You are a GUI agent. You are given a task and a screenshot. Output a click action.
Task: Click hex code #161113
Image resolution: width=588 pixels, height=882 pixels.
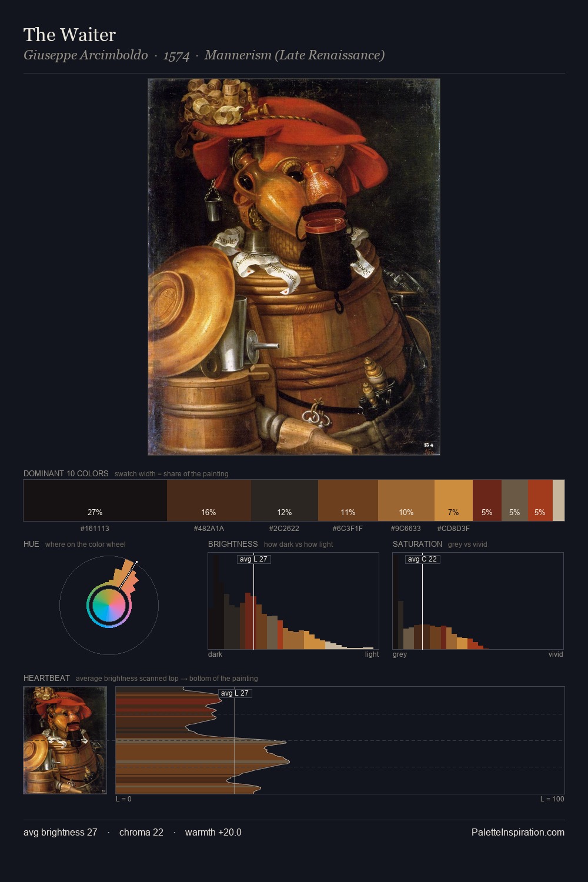pos(95,529)
